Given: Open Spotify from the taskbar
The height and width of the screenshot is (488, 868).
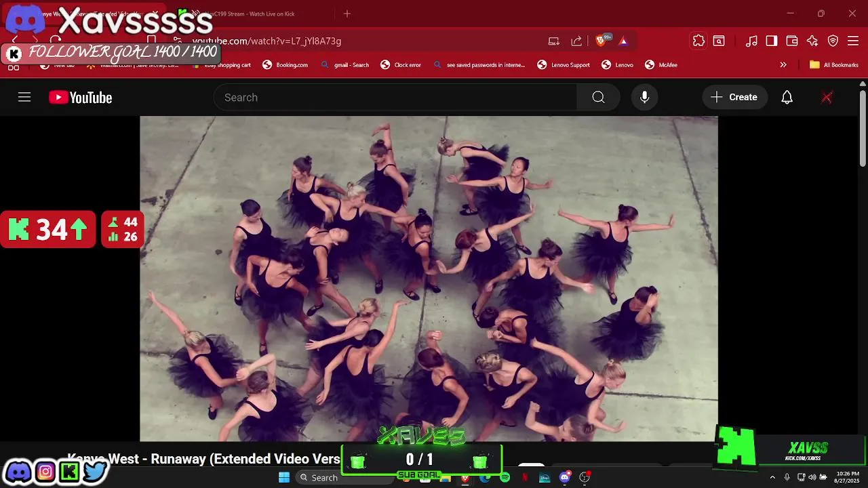Looking at the screenshot, I should tap(505, 477).
